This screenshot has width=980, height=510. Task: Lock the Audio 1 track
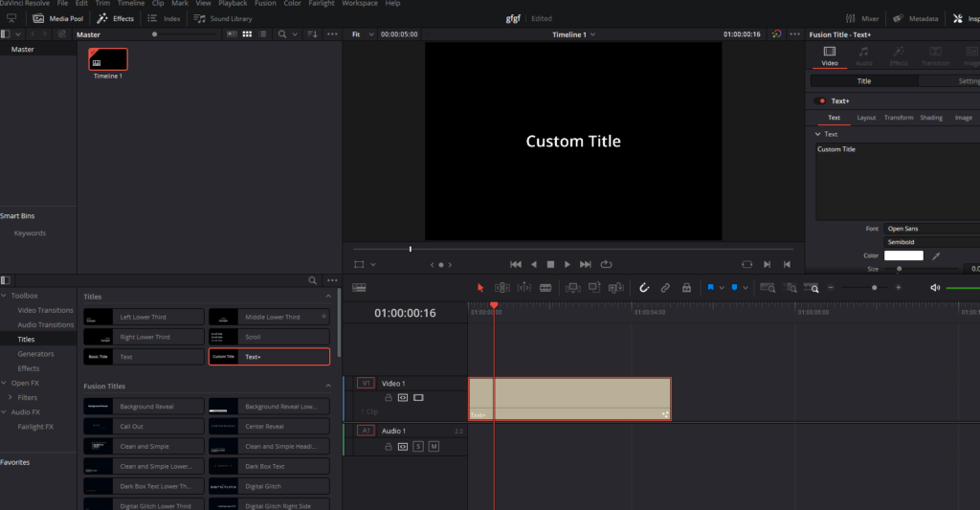(x=389, y=446)
